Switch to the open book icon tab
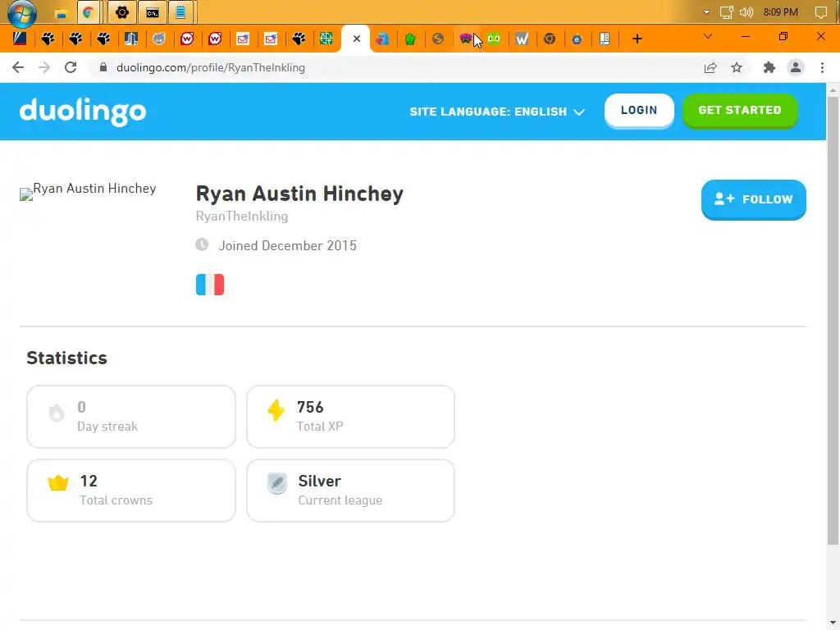The width and height of the screenshot is (840, 630). pyautogui.click(x=605, y=39)
